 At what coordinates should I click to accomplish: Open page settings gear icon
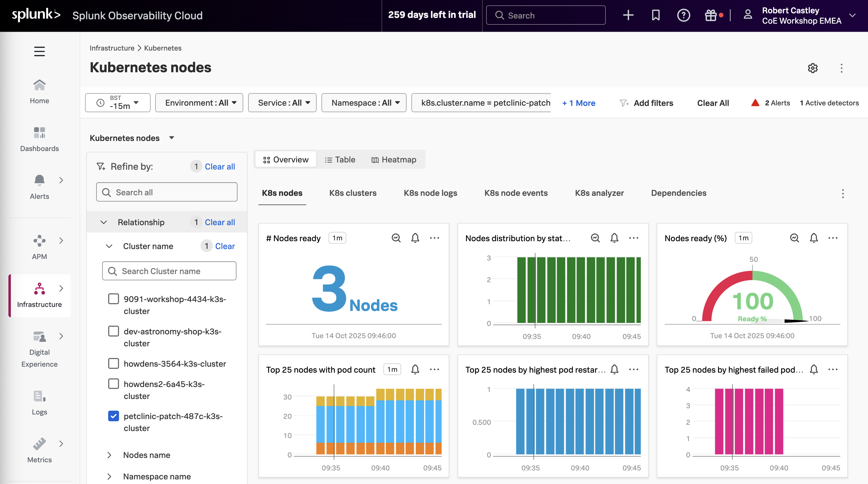click(812, 68)
